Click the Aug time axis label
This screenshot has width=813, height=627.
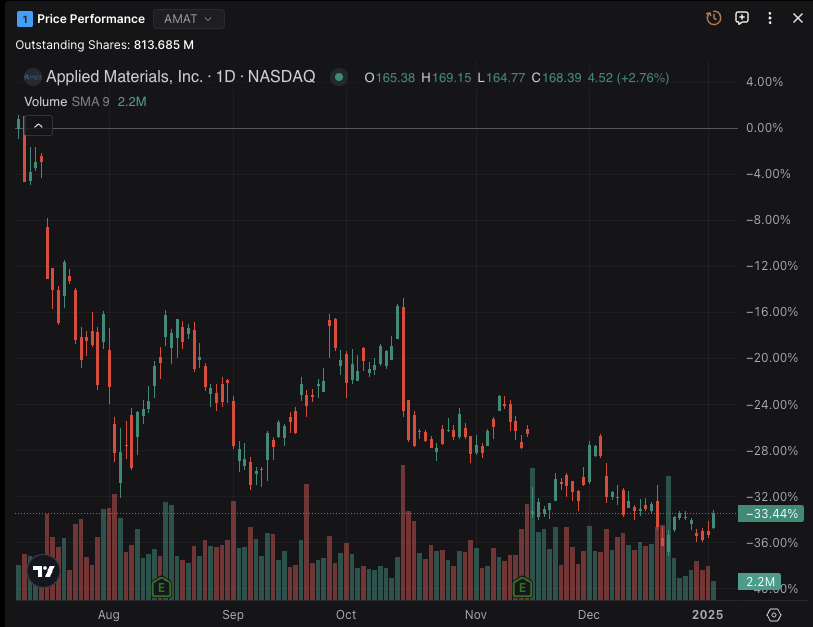click(109, 615)
